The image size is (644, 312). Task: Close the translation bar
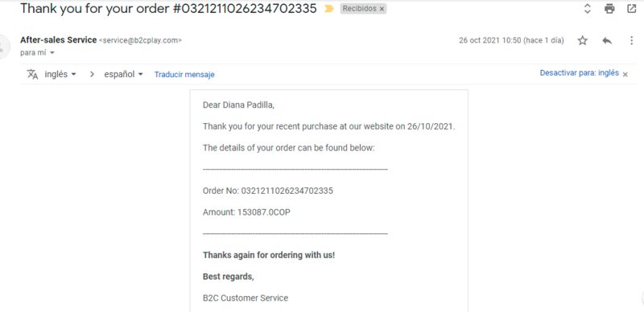[625, 74]
